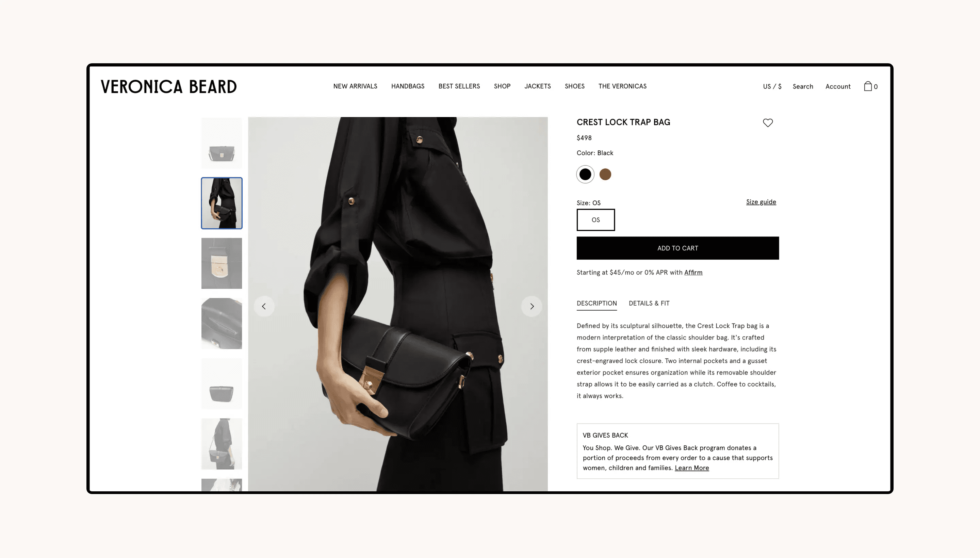The width and height of the screenshot is (980, 558).
Task: Add bag to wishlist with heart icon
Action: click(x=767, y=122)
